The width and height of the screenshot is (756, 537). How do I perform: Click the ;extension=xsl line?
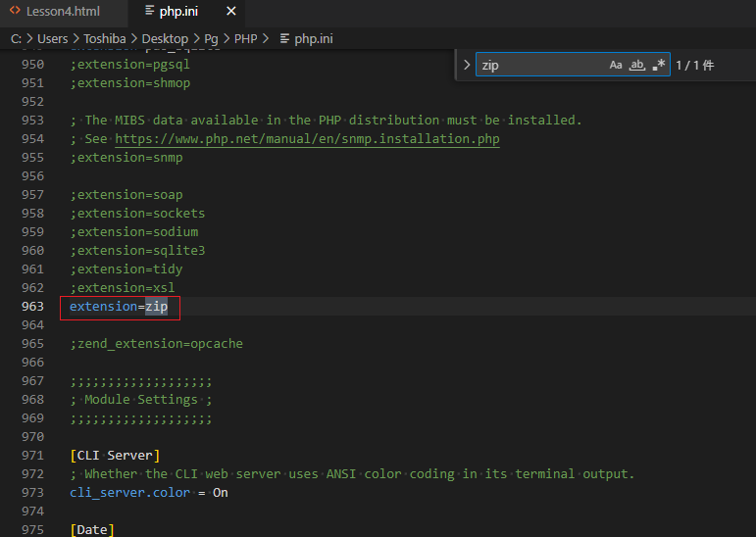coord(123,288)
